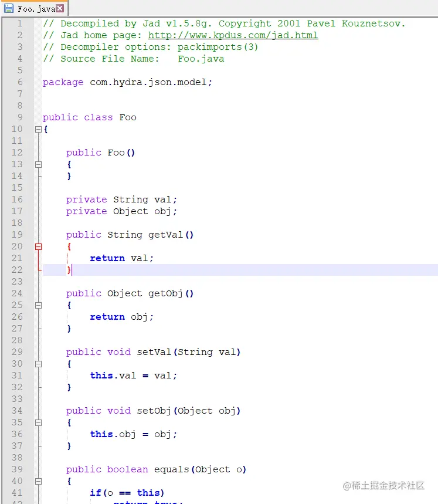Click the red opening brace on line 20
This screenshot has height=504, width=438.
click(69, 246)
